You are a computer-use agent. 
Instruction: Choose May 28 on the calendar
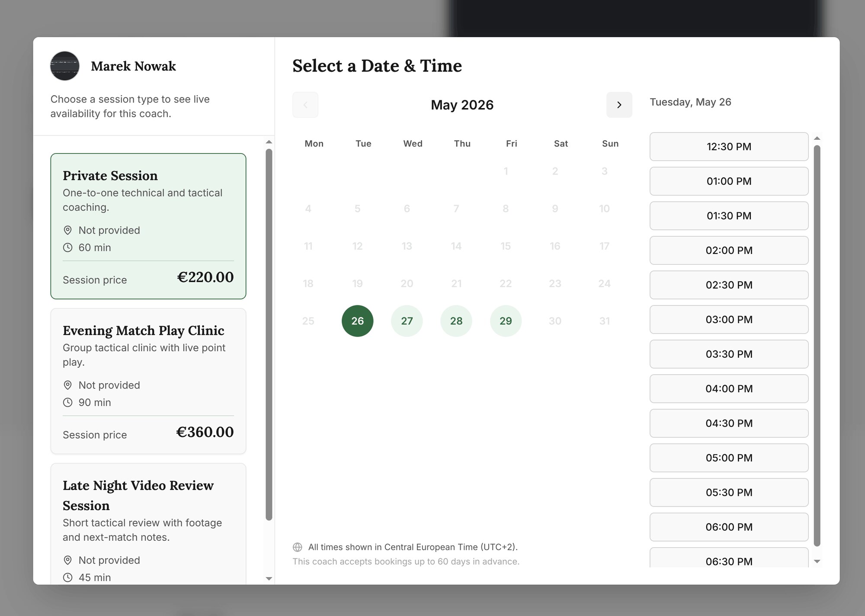pyautogui.click(x=456, y=321)
